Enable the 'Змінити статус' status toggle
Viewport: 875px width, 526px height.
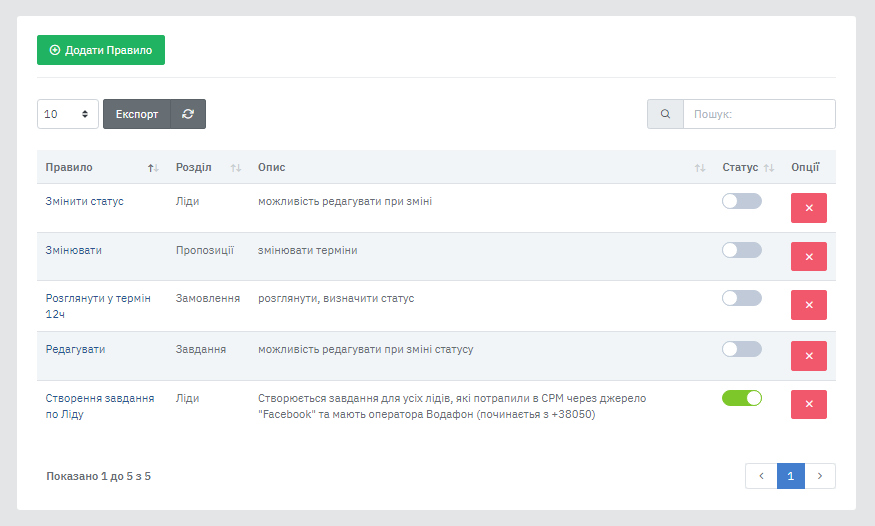click(741, 201)
